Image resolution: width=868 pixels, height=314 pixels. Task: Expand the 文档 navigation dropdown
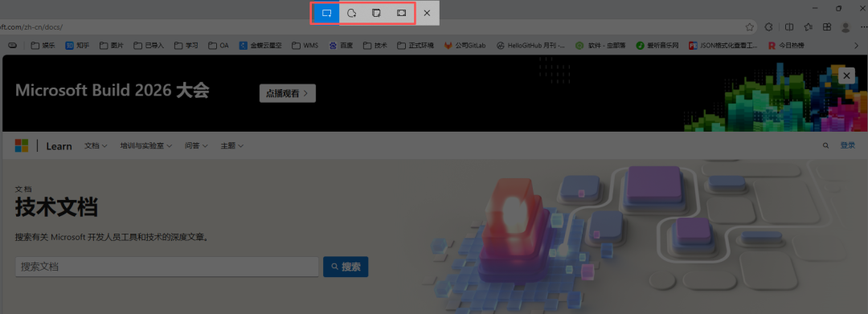pos(96,146)
